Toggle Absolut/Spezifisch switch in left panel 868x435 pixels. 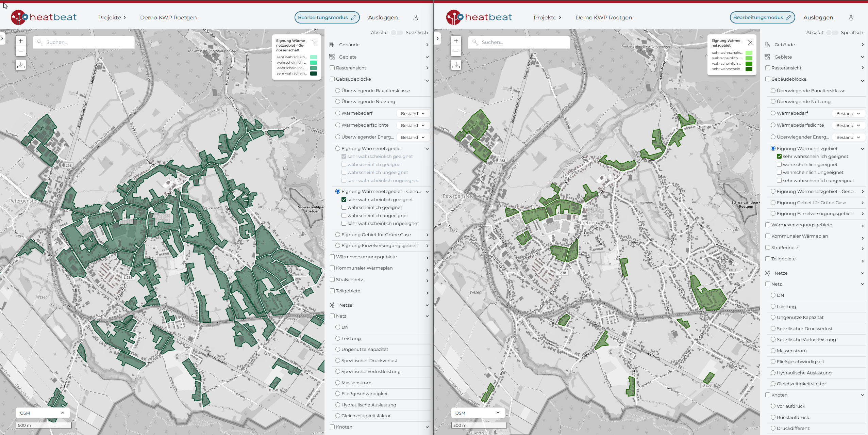point(397,33)
